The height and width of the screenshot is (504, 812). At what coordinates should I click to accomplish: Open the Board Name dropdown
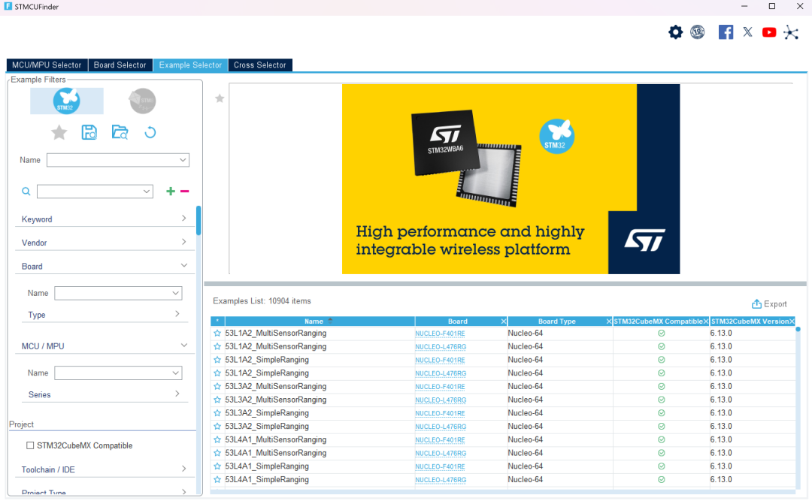[119, 293]
